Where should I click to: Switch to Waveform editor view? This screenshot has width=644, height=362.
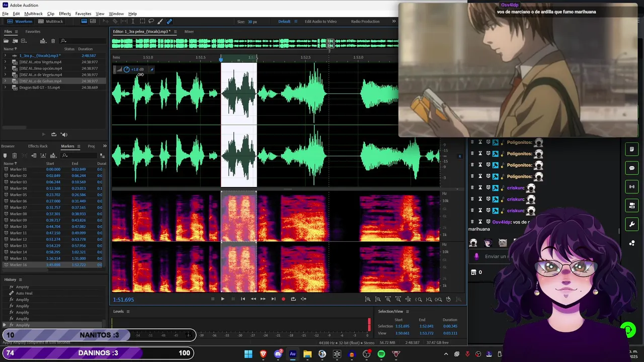(x=20, y=22)
